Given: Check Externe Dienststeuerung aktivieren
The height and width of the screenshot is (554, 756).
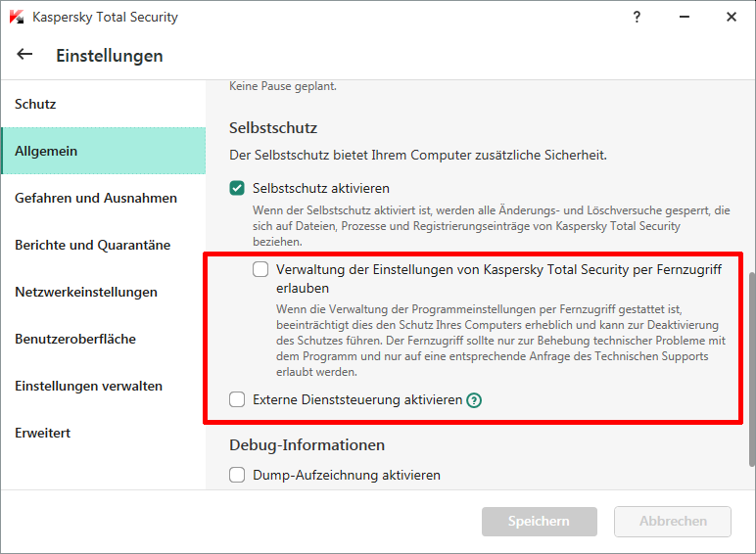Looking at the screenshot, I should pyautogui.click(x=237, y=399).
